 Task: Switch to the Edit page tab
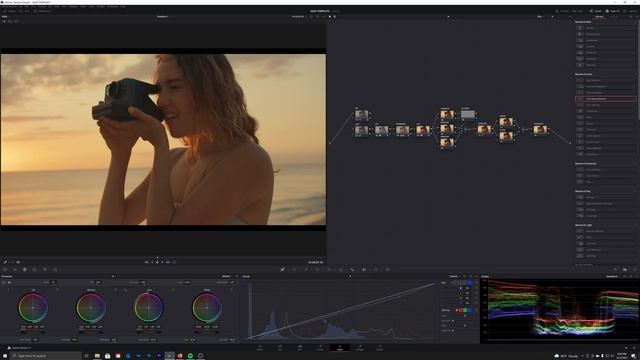click(300, 348)
